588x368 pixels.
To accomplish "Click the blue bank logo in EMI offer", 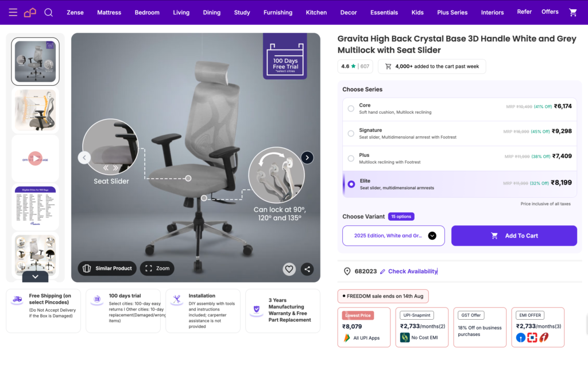I will coord(520,338).
